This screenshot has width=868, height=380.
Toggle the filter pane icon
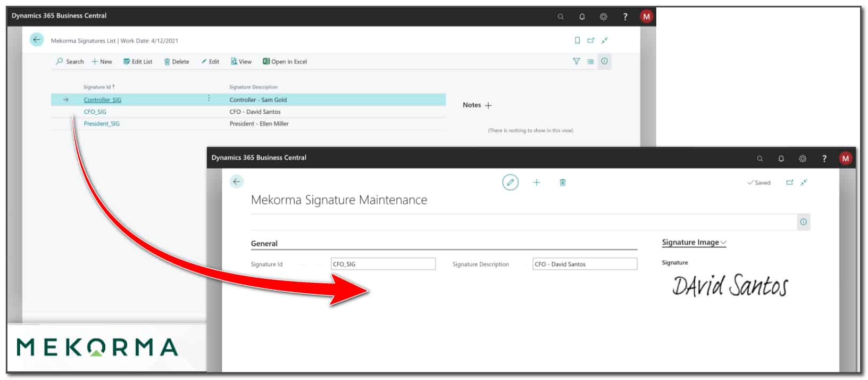pyautogui.click(x=576, y=61)
